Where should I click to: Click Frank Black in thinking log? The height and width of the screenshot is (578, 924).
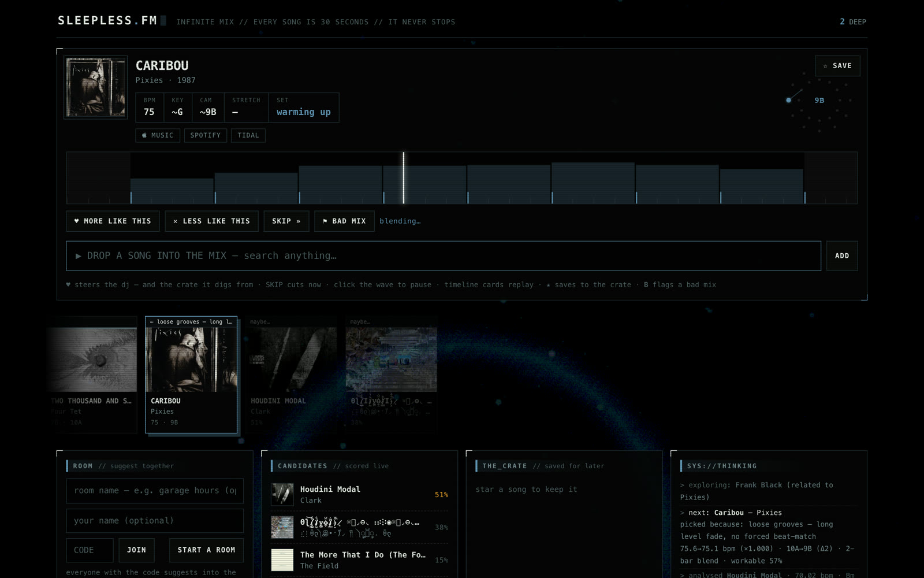click(758, 485)
